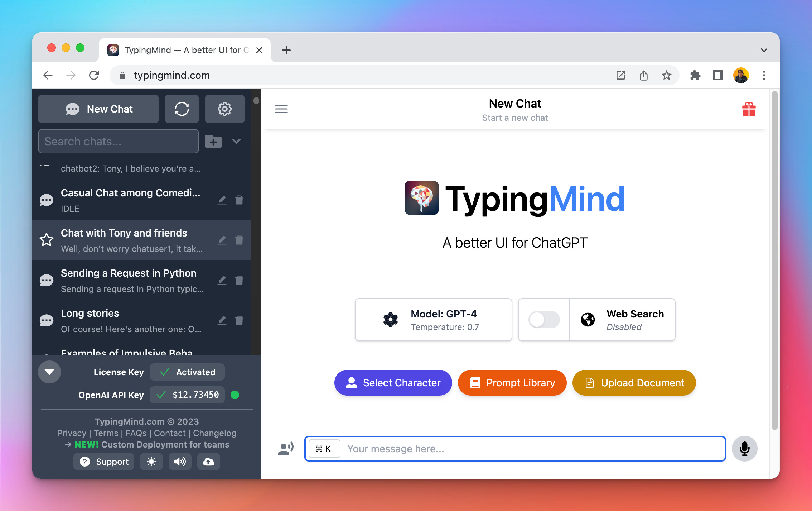Open cloud upload backup icon
This screenshot has height=511, width=812.
pyautogui.click(x=209, y=462)
